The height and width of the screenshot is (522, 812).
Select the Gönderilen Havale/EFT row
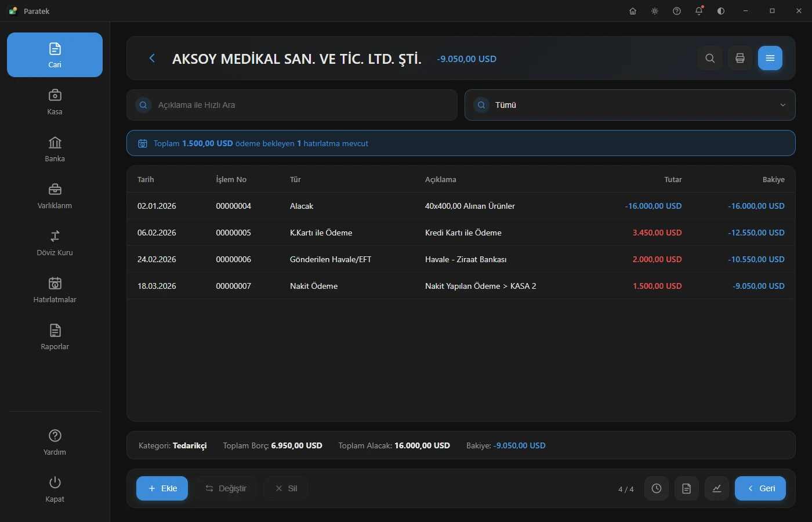pyautogui.click(x=461, y=259)
